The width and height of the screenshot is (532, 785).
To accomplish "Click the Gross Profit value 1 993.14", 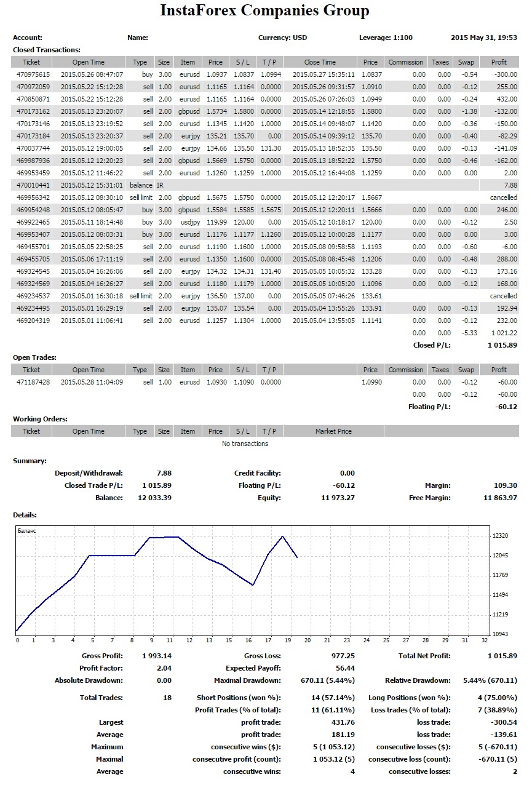I will (x=157, y=656).
